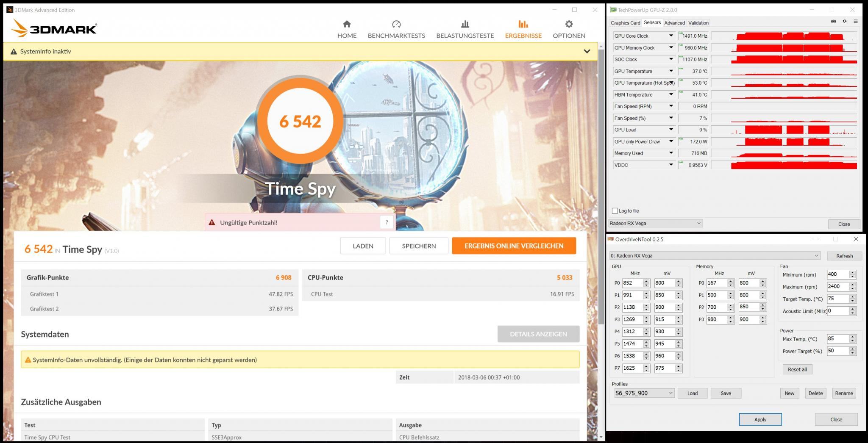The width and height of the screenshot is (868, 443).
Task: Click GPU-Z screenshot camera icon
Action: click(x=833, y=21)
